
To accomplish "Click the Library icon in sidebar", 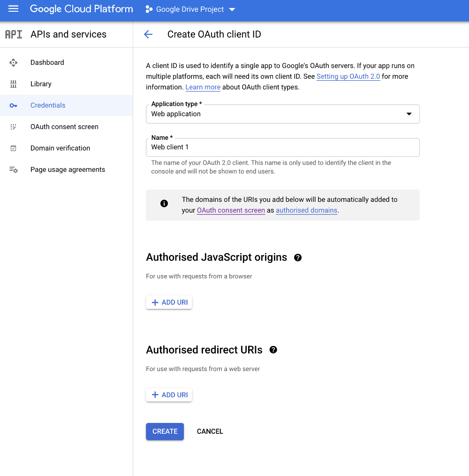I will click(13, 84).
